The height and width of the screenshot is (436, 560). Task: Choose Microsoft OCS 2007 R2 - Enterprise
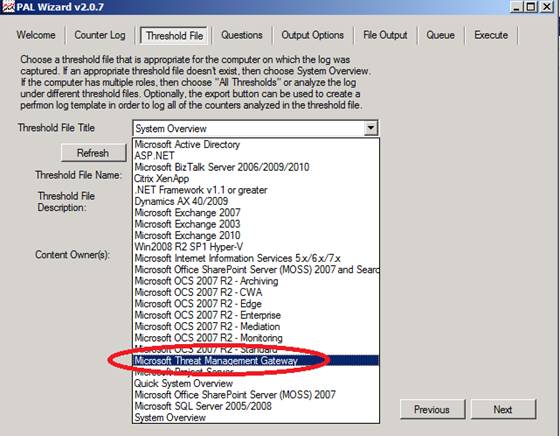pos(255,315)
